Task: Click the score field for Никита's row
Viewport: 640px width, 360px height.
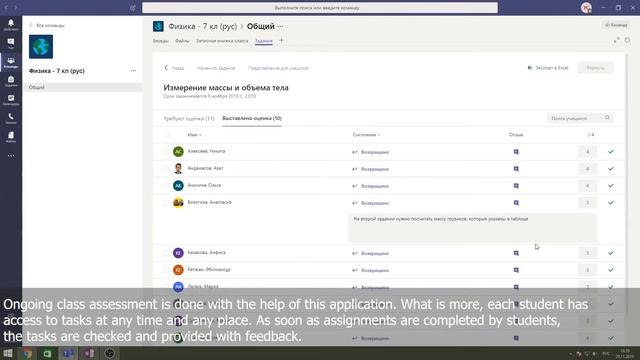Action: click(x=587, y=152)
